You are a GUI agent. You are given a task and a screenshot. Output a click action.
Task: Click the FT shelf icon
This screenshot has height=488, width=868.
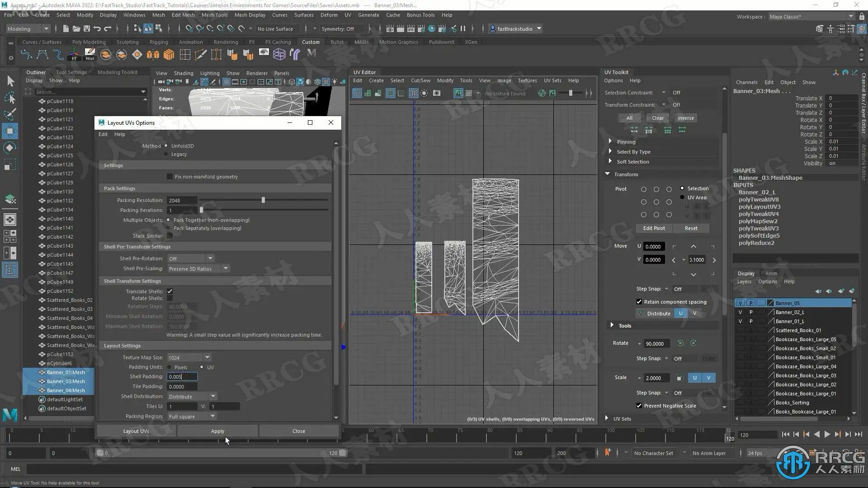point(74,55)
